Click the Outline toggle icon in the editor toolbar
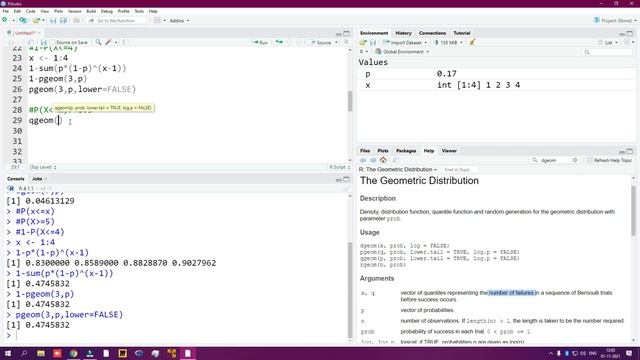The image size is (640, 360). point(346,42)
